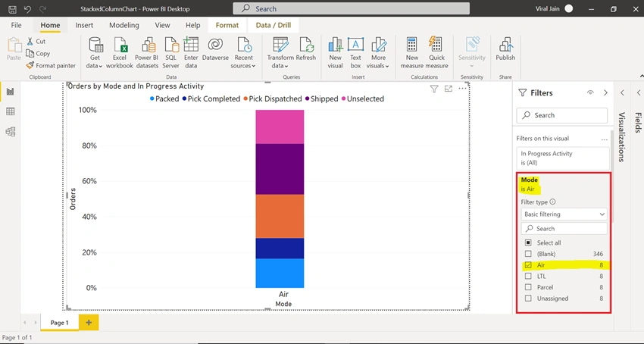Redo the last action

coord(42,9)
